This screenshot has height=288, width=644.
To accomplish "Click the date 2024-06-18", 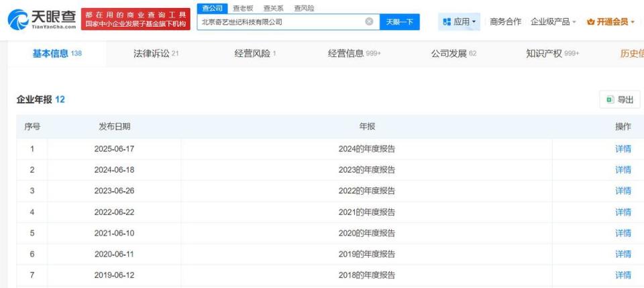I will coord(114,170).
